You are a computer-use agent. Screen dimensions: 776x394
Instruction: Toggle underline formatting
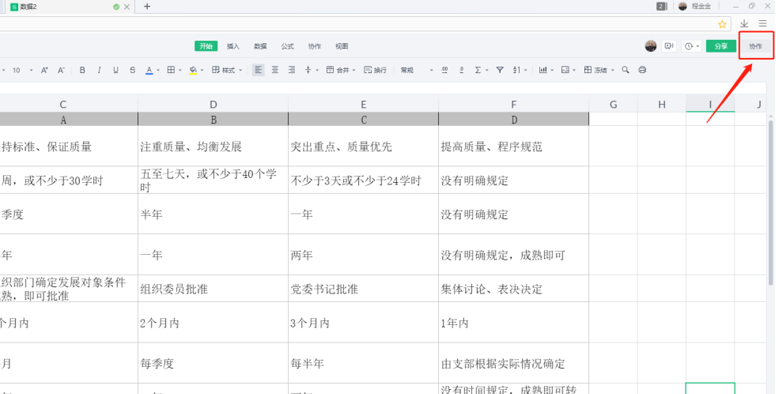[116, 70]
